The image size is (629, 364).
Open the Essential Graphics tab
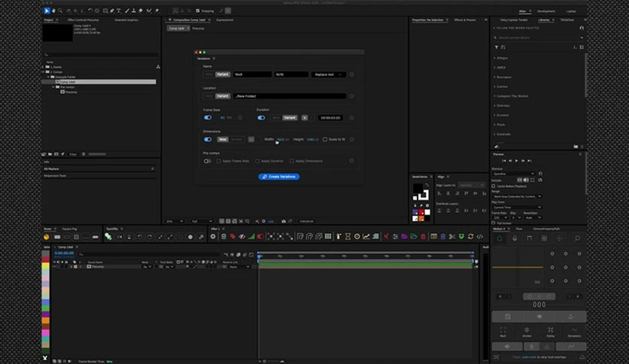(126, 20)
